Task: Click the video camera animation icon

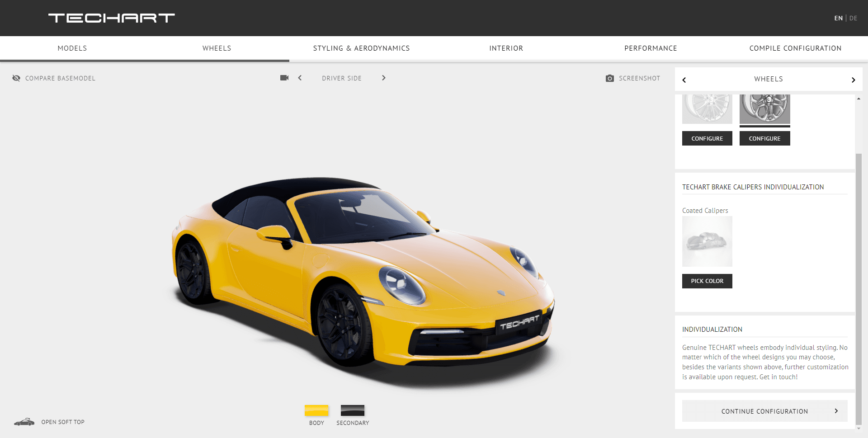Action: [284, 78]
